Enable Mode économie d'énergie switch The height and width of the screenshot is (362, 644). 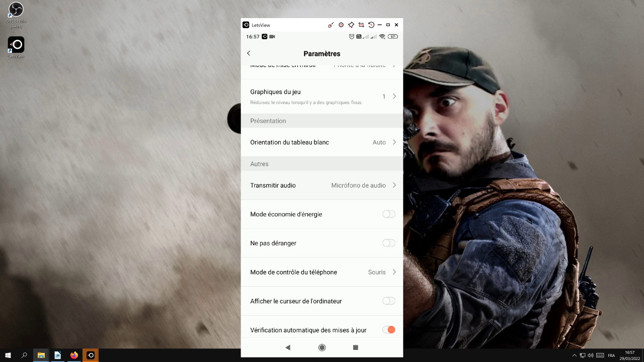[388, 214]
